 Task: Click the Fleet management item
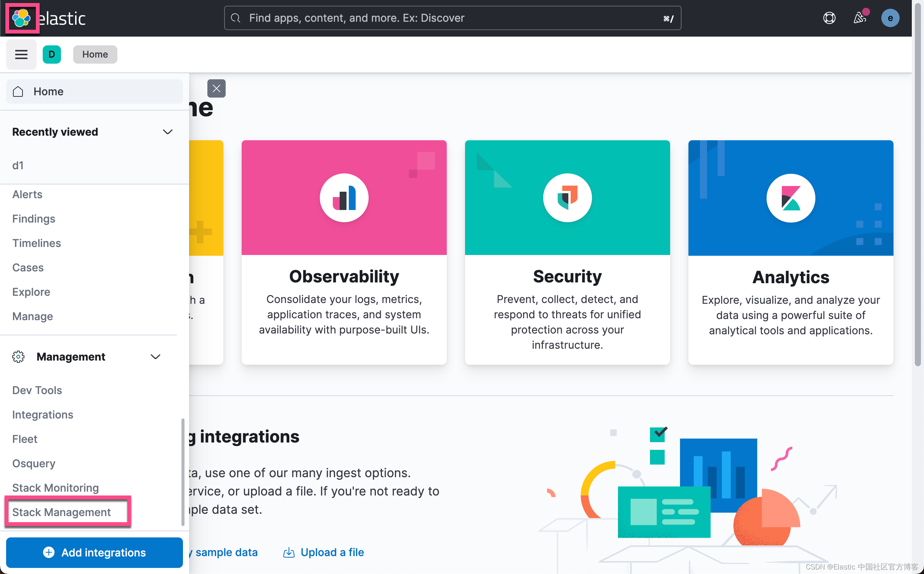(x=24, y=438)
